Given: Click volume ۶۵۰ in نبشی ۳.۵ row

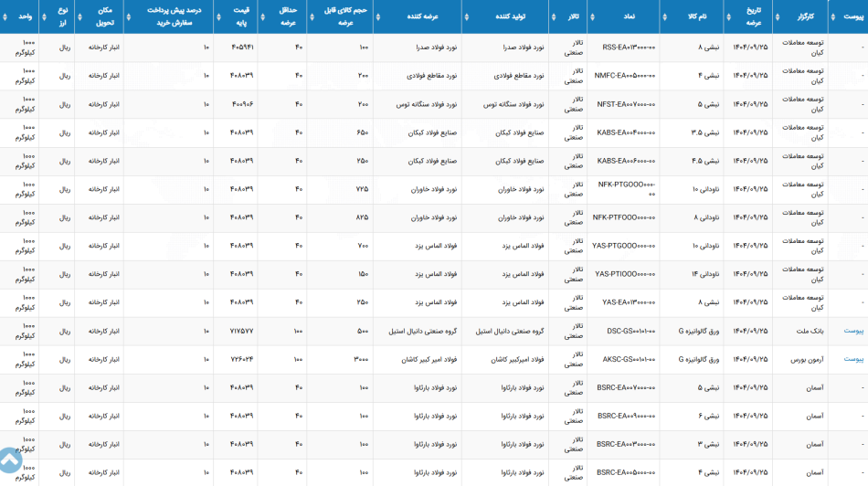Looking at the screenshot, I should pyautogui.click(x=362, y=132).
